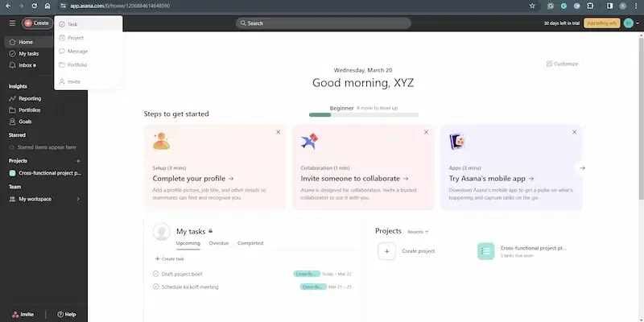The image size is (644, 322).
Task: Click Invite at the sidebar bottom
Action: point(23,314)
